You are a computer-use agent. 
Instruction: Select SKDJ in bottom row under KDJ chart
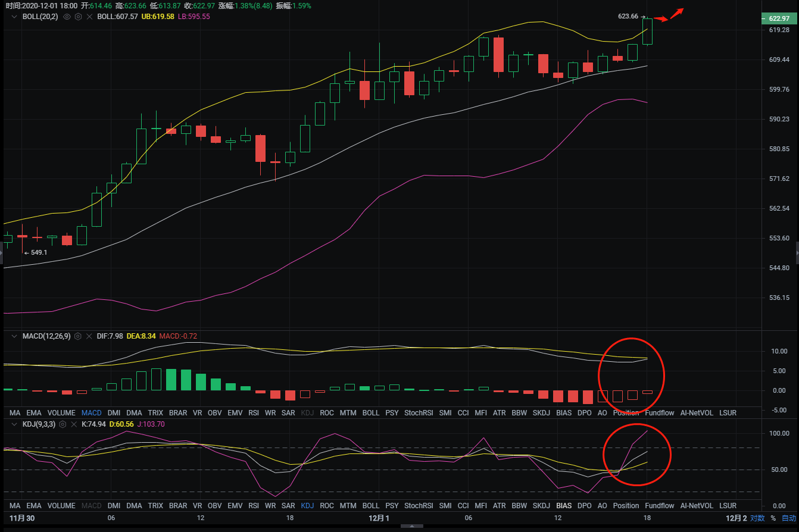coord(541,506)
